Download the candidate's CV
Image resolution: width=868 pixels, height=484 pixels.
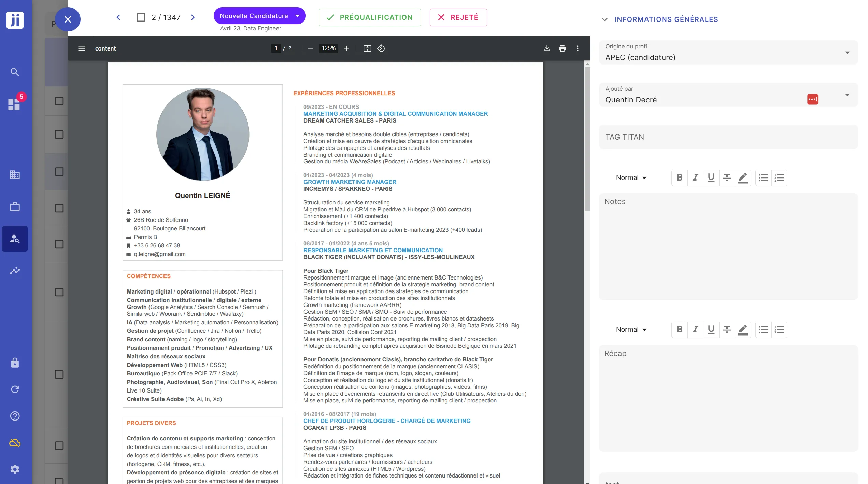coord(547,48)
